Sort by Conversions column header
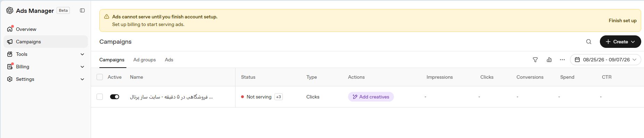 pyautogui.click(x=530, y=77)
